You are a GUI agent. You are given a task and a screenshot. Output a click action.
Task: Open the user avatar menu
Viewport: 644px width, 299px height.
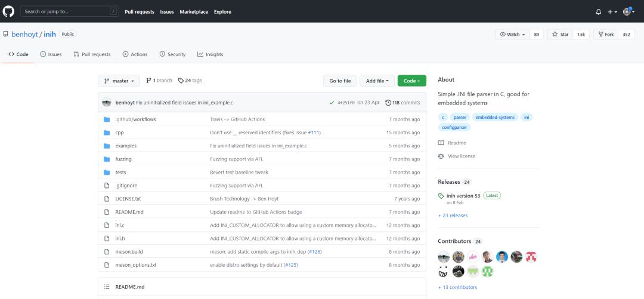click(629, 12)
